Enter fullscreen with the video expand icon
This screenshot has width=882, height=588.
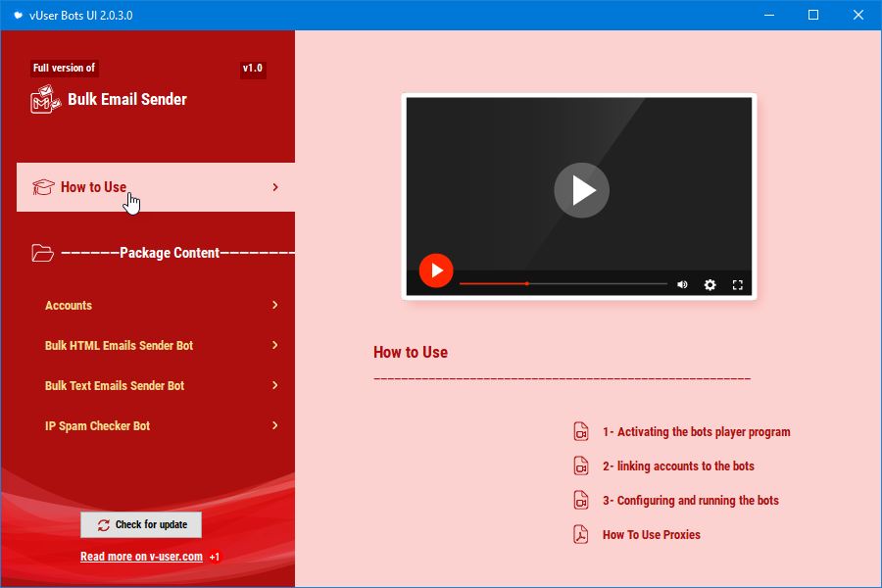tap(737, 285)
